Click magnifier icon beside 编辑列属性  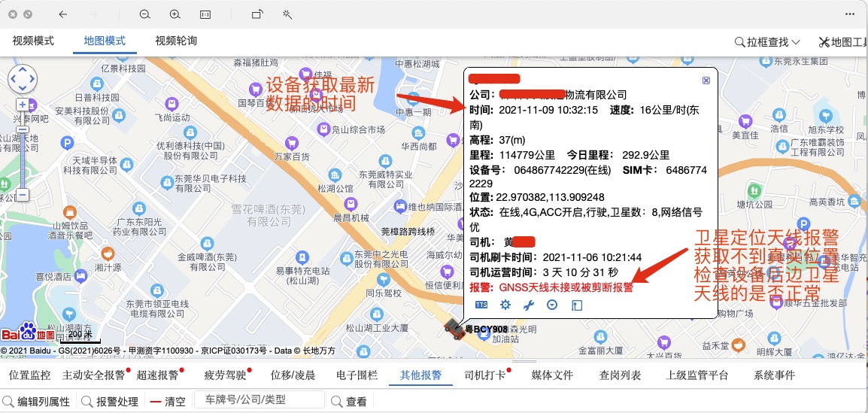click(8, 402)
